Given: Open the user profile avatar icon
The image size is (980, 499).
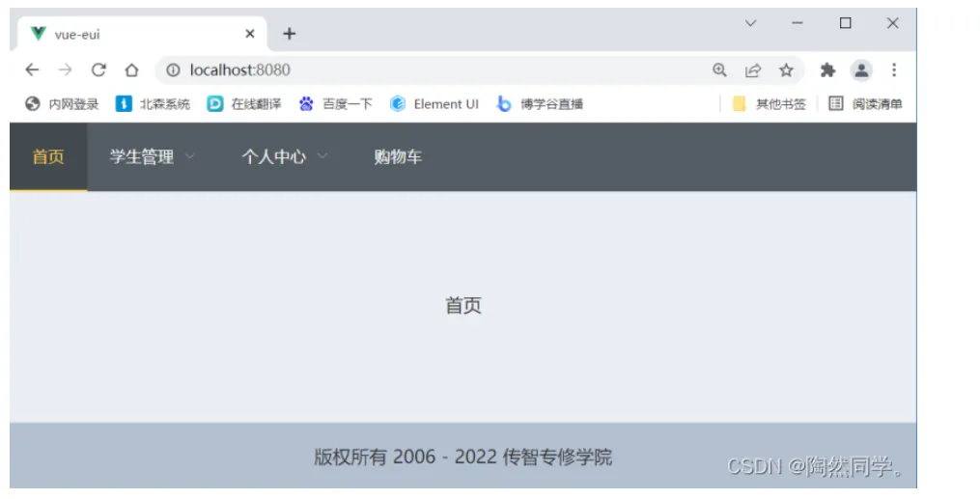Looking at the screenshot, I should point(861,69).
